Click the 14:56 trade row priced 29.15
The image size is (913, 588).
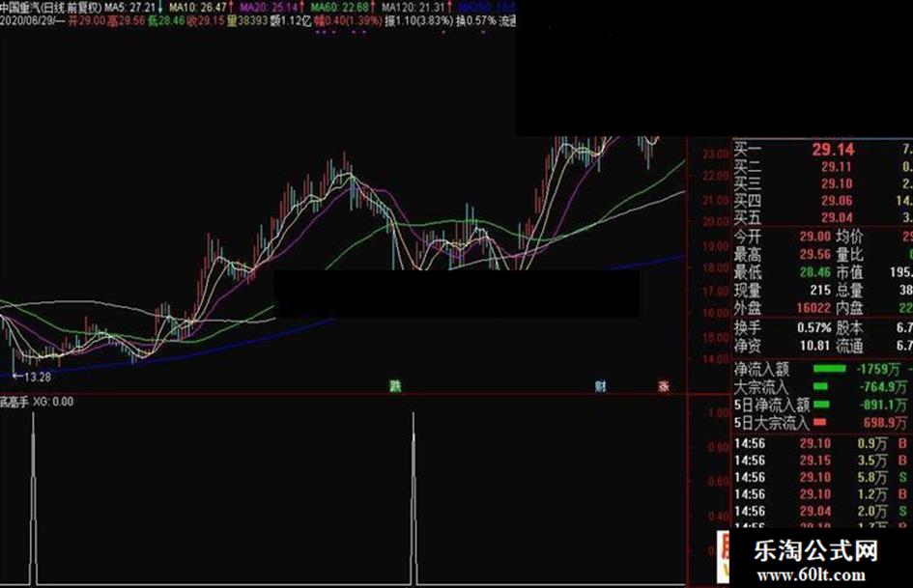[821, 461]
